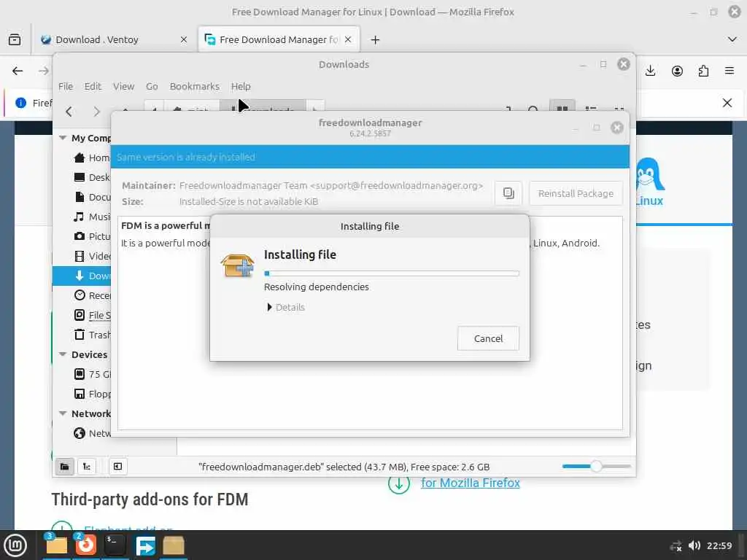747x560 pixels.
Task: Close the Download . Ventoy tab
Action: coord(183,39)
